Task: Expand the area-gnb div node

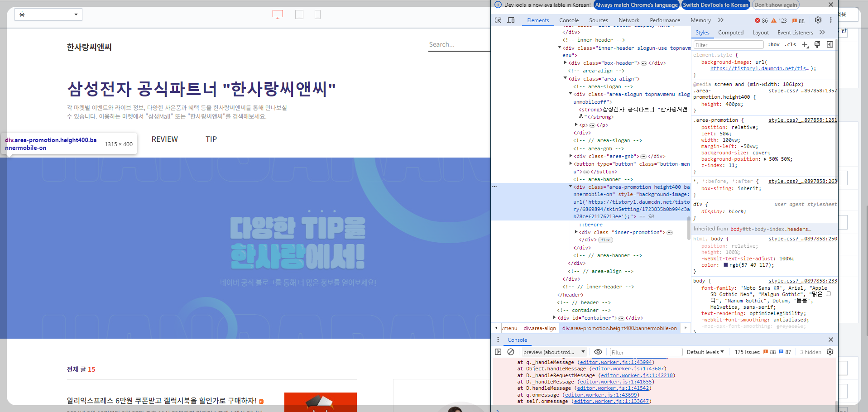Action: 571,156
